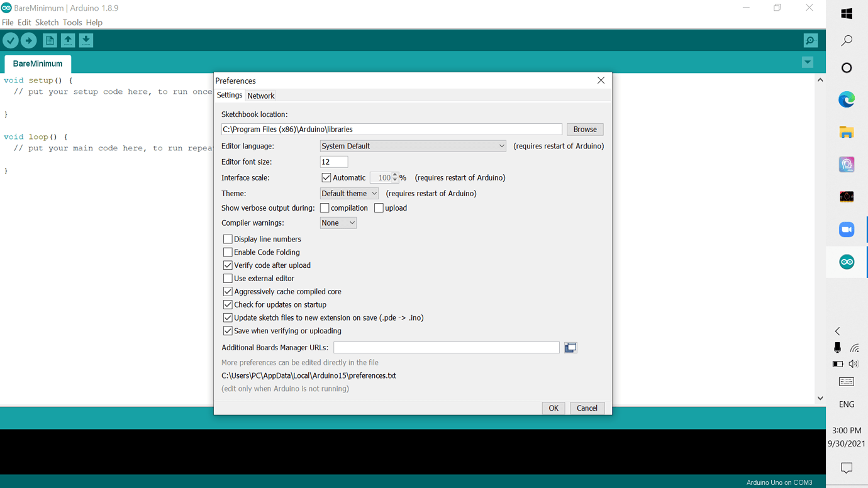
Task: Increase the interface scale percentage stepper
Action: (x=396, y=175)
